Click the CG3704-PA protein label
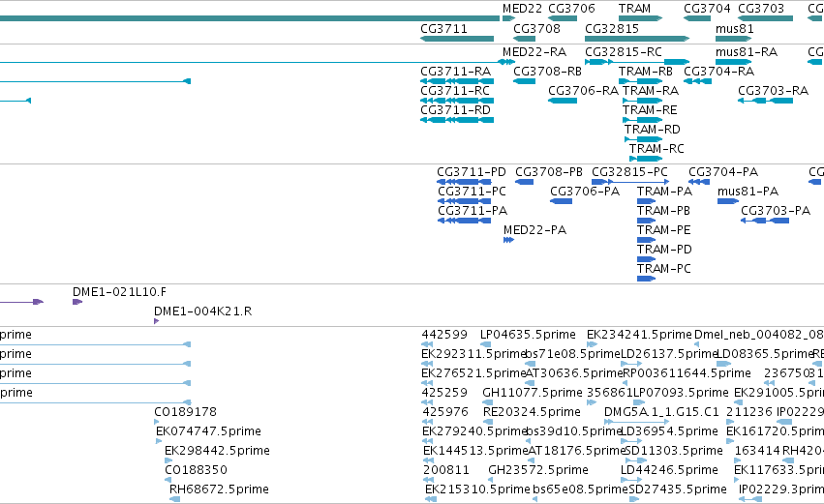The height and width of the screenshot is (504, 824). click(723, 171)
